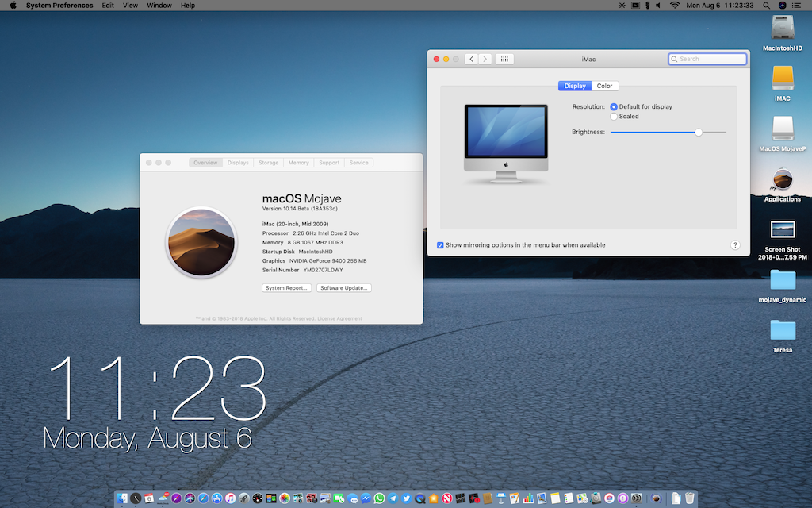Image resolution: width=812 pixels, height=508 pixels.
Task: Go back in System Preferences
Action: click(471, 59)
